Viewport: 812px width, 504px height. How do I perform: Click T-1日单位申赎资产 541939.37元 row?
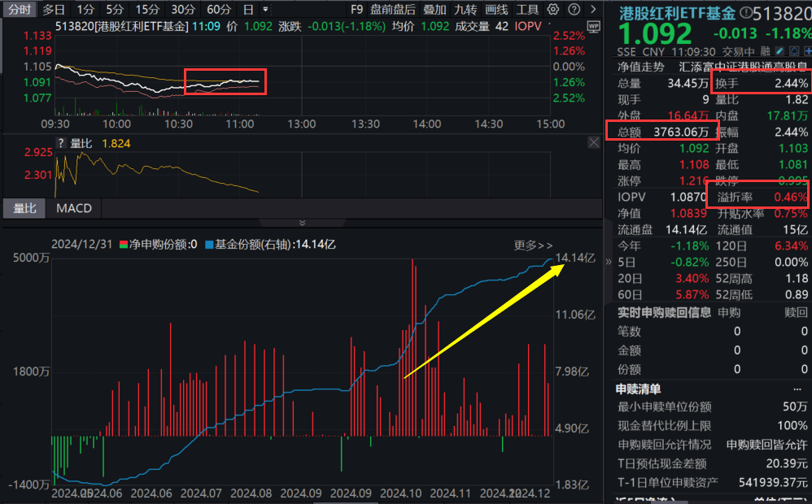click(x=712, y=483)
